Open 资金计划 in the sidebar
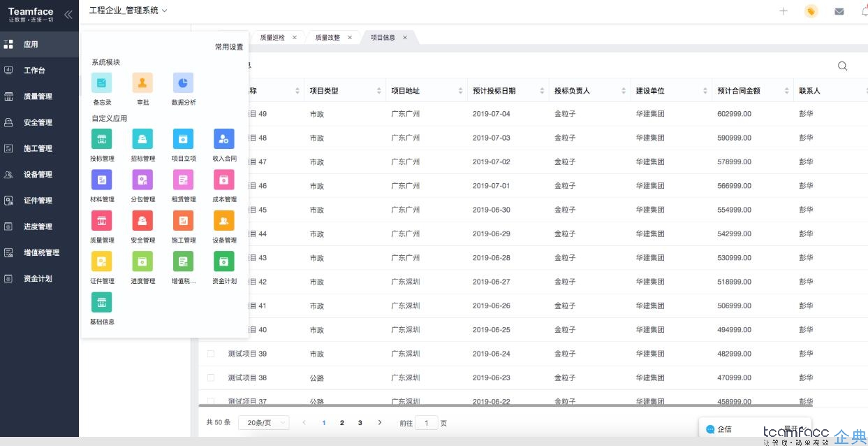This screenshot has width=868, height=446. click(39, 278)
